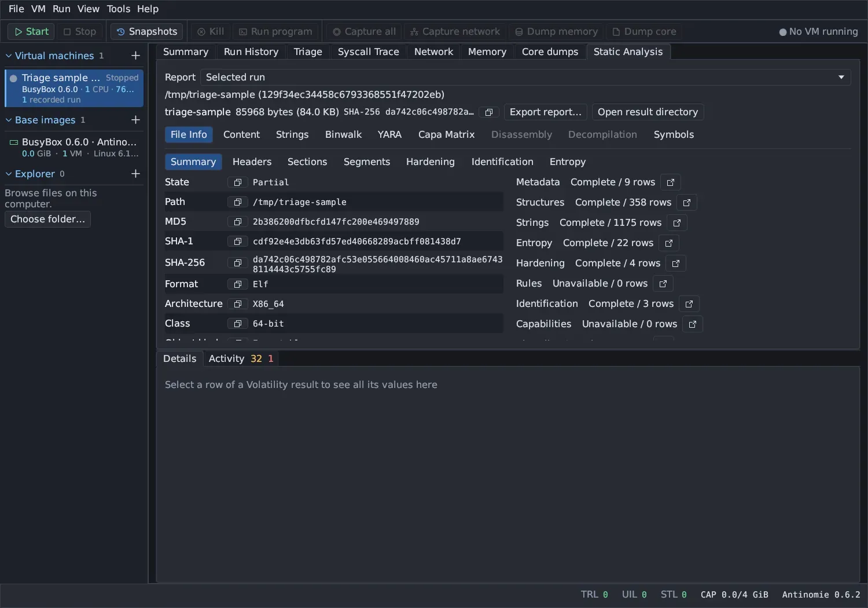Copy the SHA-1 hash icon
The height and width of the screenshot is (608, 868).
[x=237, y=241]
